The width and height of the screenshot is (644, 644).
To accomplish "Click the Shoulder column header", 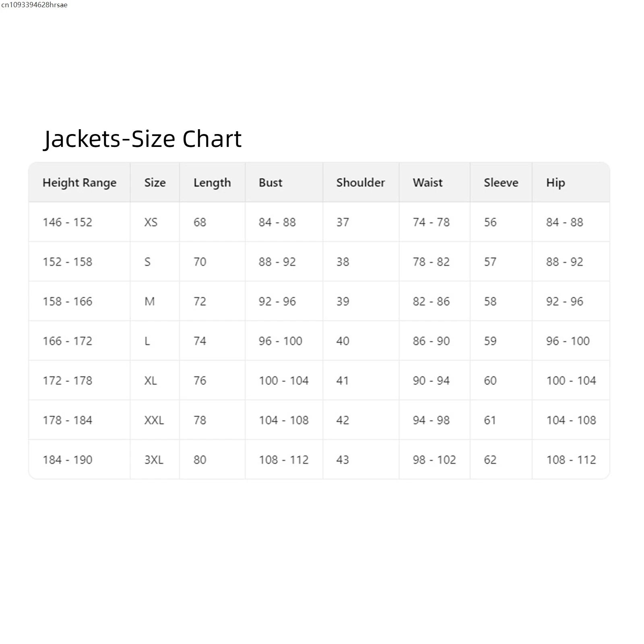I will click(x=361, y=183).
